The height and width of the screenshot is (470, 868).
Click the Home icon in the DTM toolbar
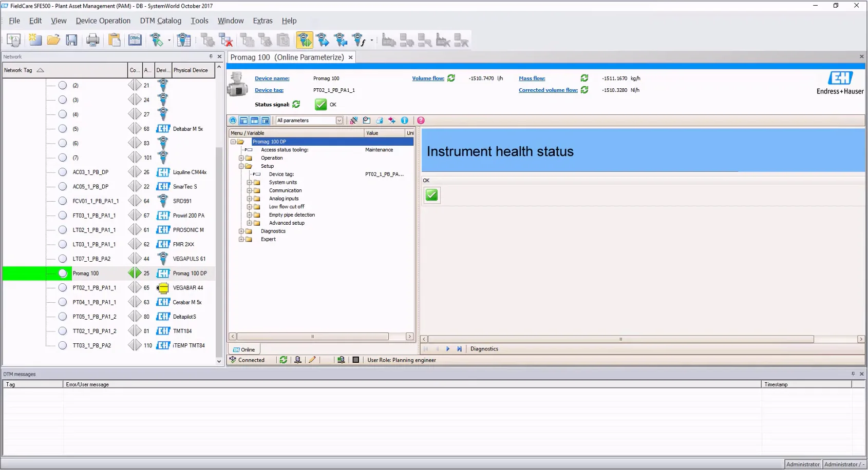(233, 121)
